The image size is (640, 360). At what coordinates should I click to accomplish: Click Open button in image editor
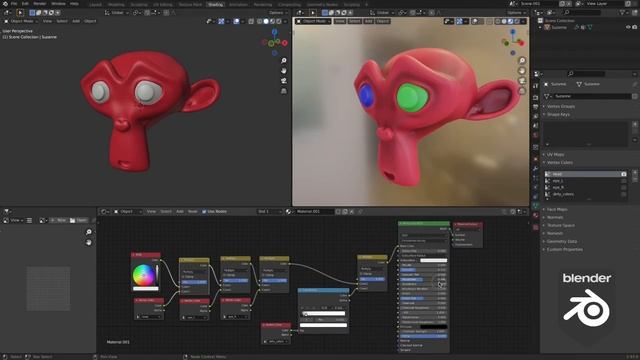[78, 220]
